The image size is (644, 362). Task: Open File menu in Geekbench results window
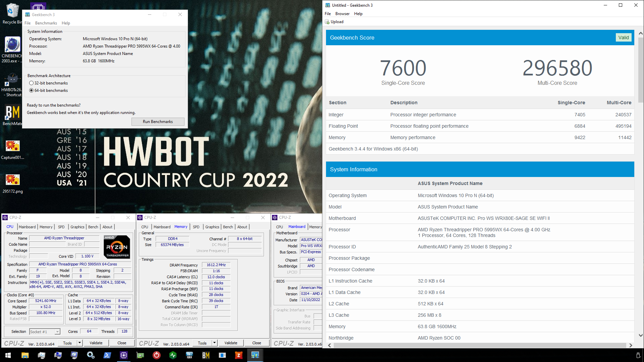[328, 14]
